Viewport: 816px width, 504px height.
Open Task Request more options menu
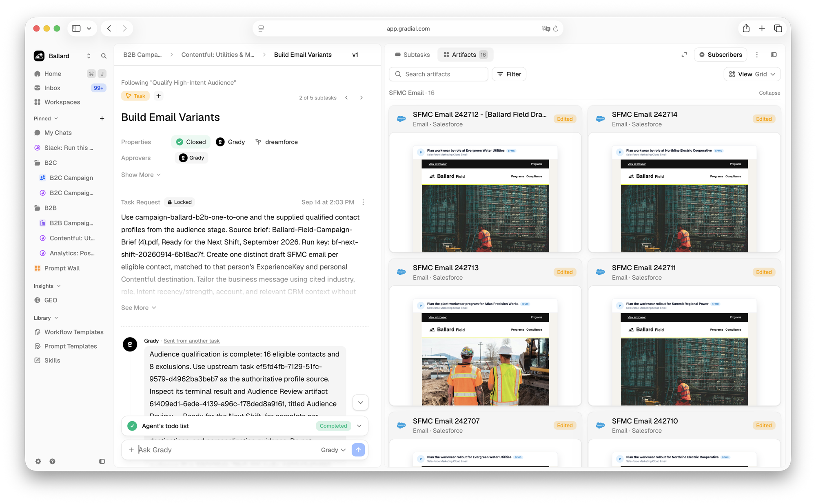pos(363,202)
